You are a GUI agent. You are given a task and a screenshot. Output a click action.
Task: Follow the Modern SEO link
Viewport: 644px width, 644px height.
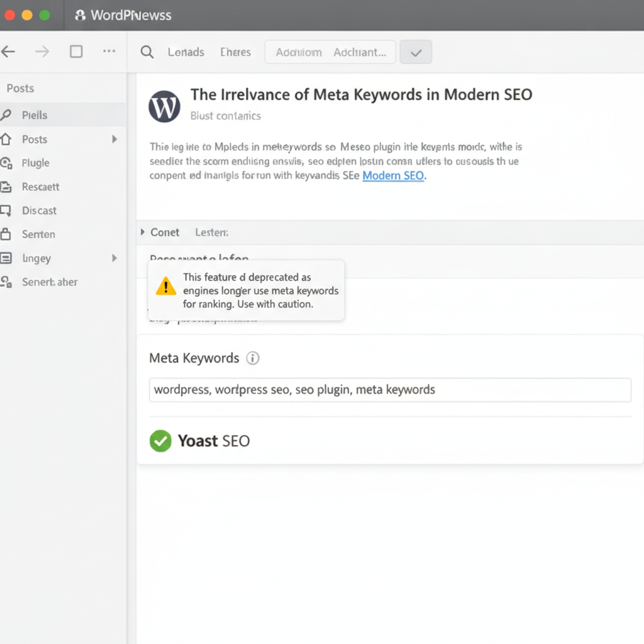coord(393,175)
